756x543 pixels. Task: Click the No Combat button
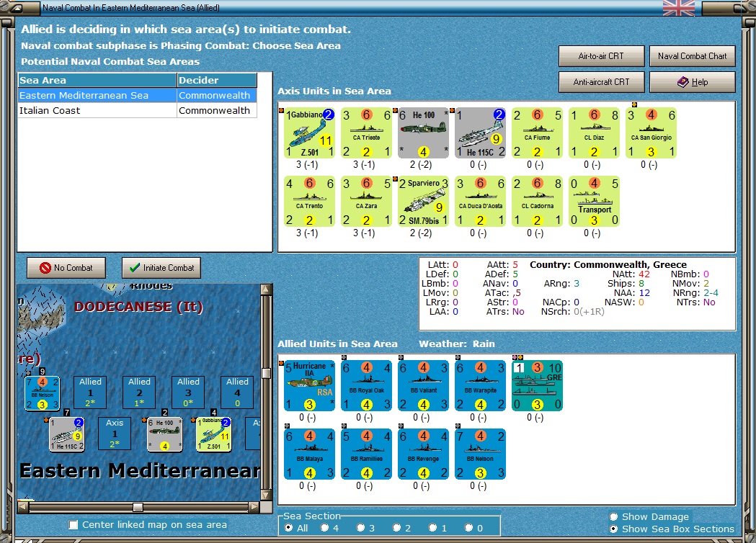[x=66, y=268]
